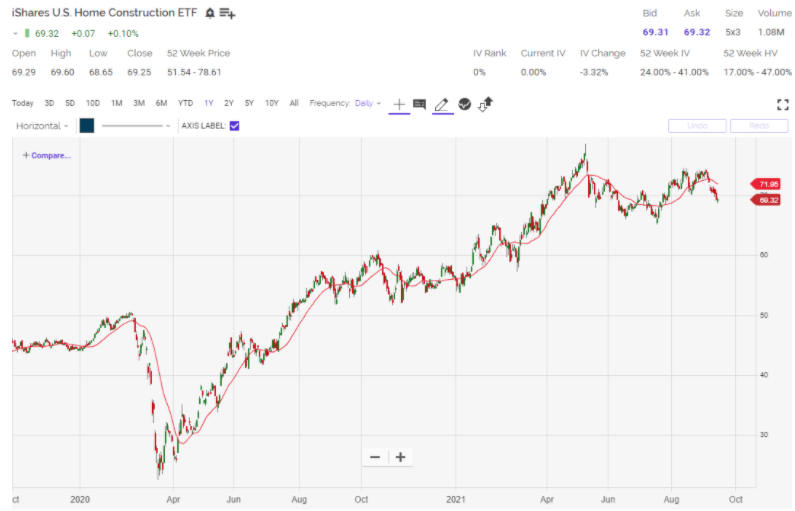The image size is (795, 511).
Task: Click the High price 69.60
Action: click(62, 72)
